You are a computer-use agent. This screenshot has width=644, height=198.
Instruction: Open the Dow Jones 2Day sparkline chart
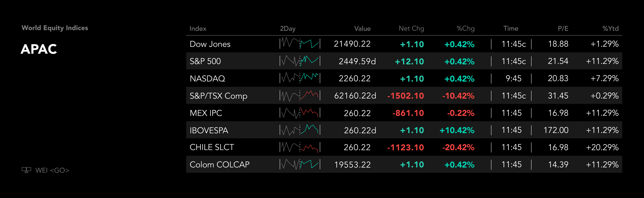click(x=300, y=44)
